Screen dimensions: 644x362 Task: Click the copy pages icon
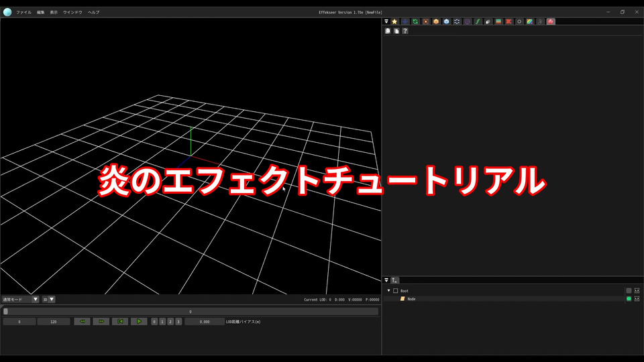pos(388,31)
